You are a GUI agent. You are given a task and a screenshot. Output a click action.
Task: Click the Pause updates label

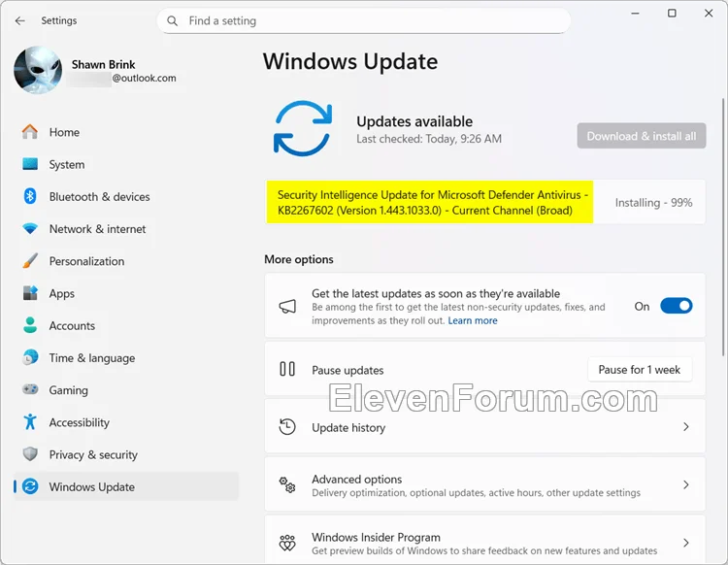(347, 370)
